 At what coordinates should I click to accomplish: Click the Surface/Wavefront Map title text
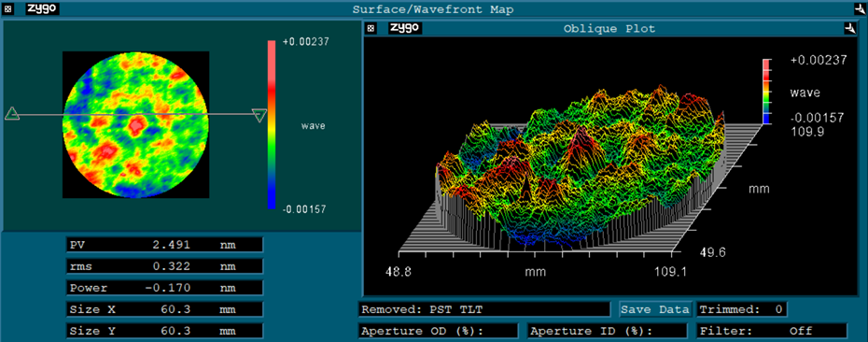click(x=433, y=9)
